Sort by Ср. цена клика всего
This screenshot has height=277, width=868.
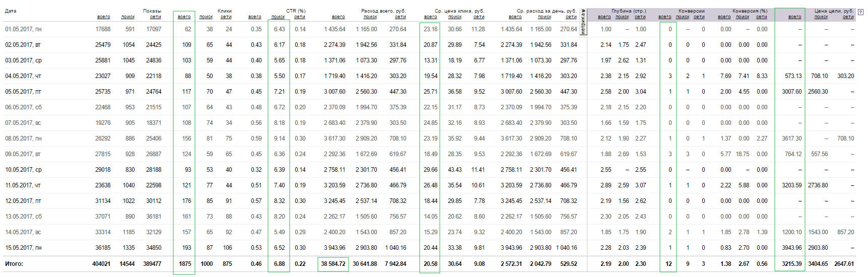coord(430,17)
